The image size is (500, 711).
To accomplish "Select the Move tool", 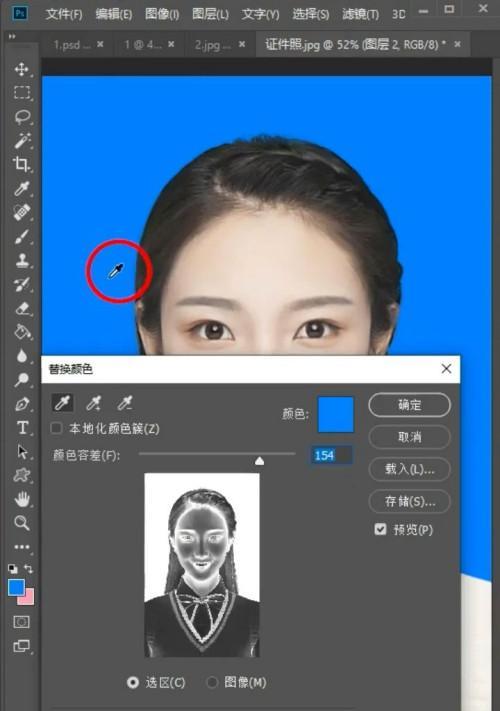I will [x=21, y=69].
